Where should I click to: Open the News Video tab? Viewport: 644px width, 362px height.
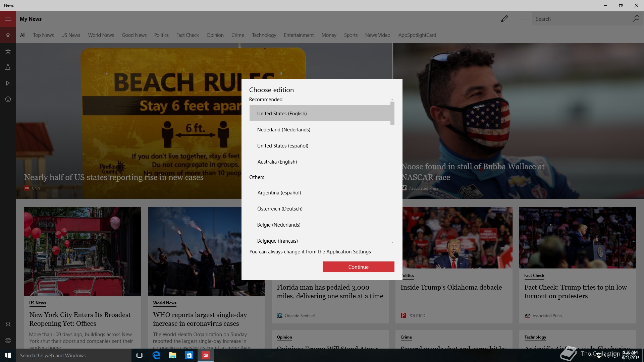pos(378,35)
